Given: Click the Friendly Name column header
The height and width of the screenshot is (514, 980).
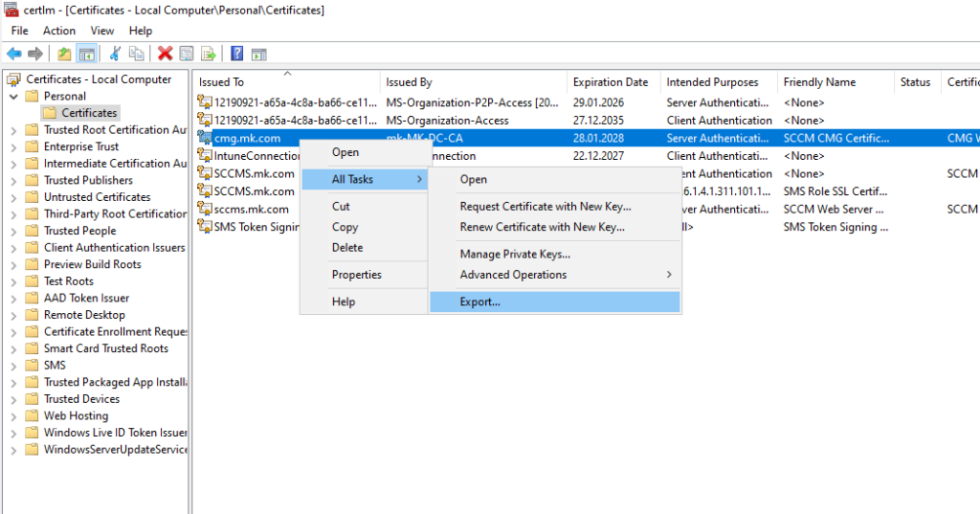Looking at the screenshot, I should [x=818, y=82].
